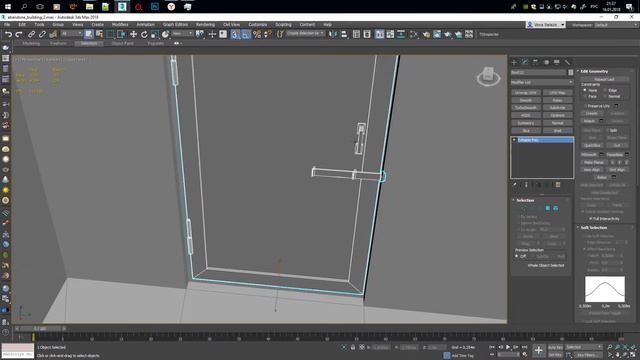This screenshot has width=640, height=360.
Task: Toggle the Angle Snap button
Action: pos(246,35)
